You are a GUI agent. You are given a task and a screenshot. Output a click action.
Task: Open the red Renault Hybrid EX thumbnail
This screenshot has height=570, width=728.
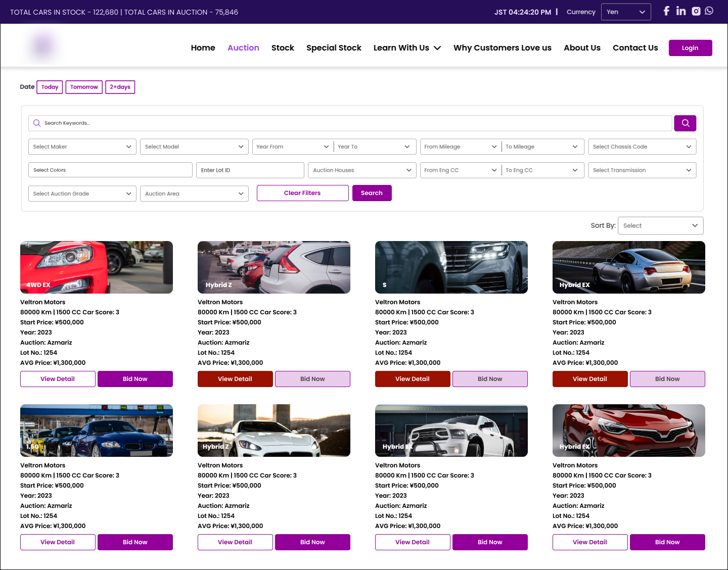click(629, 431)
